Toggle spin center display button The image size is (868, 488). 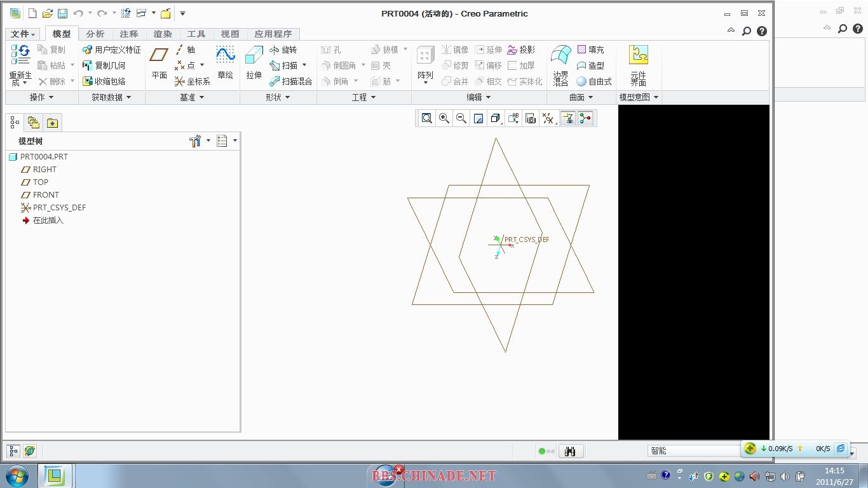pyautogui.click(x=585, y=118)
